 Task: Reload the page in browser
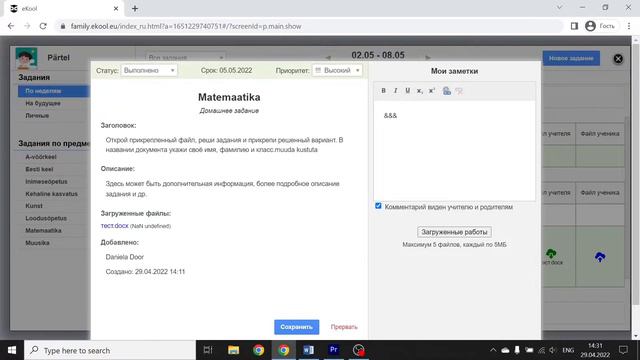pyautogui.click(x=43, y=26)
